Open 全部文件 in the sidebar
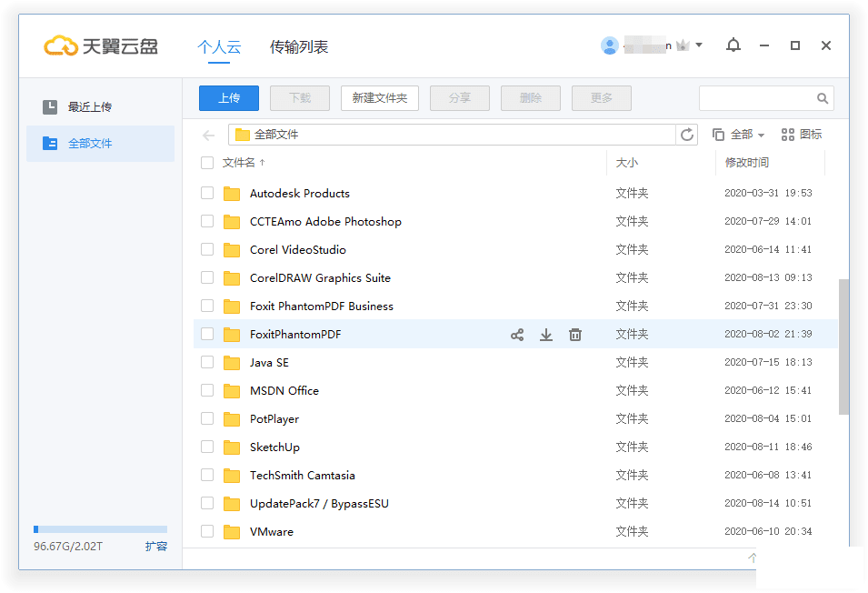The image size is (868, 593). tap(100, 144)
